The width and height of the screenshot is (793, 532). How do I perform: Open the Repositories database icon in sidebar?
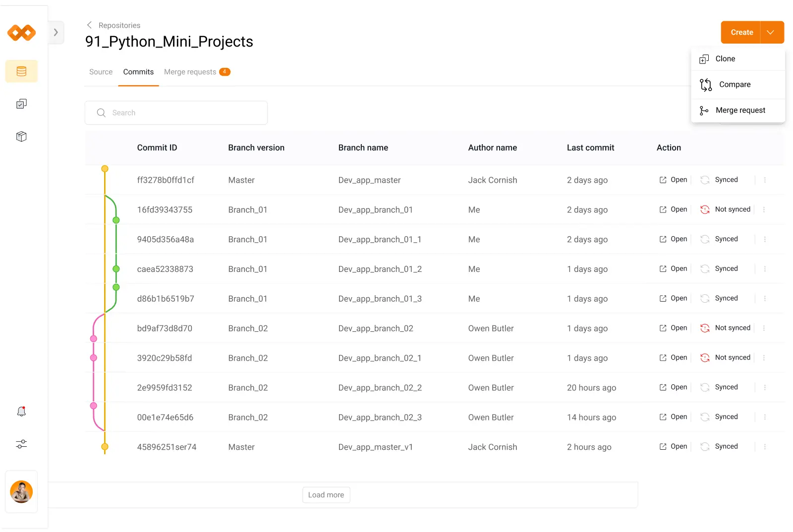pyautogui.click(x=21, y=71)
